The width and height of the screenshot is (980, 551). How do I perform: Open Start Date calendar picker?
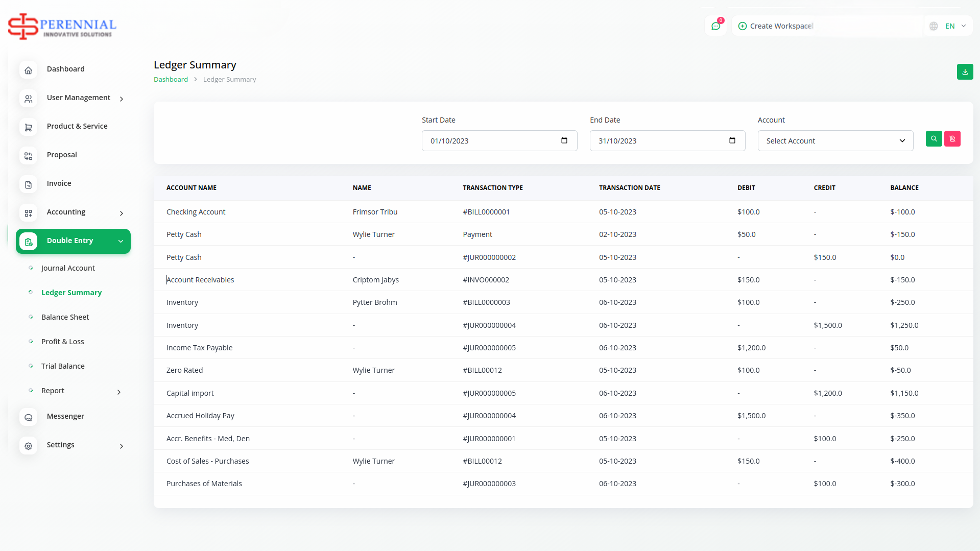(x=564, y=140)
